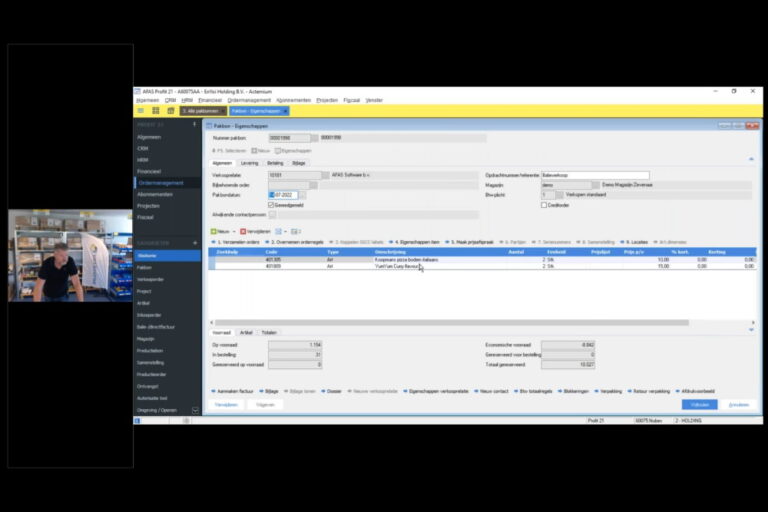The width and height of the screenshot is (768, 512).
Task: Click the red Verwijderen delete-line icon
Action: pos(243,231)
